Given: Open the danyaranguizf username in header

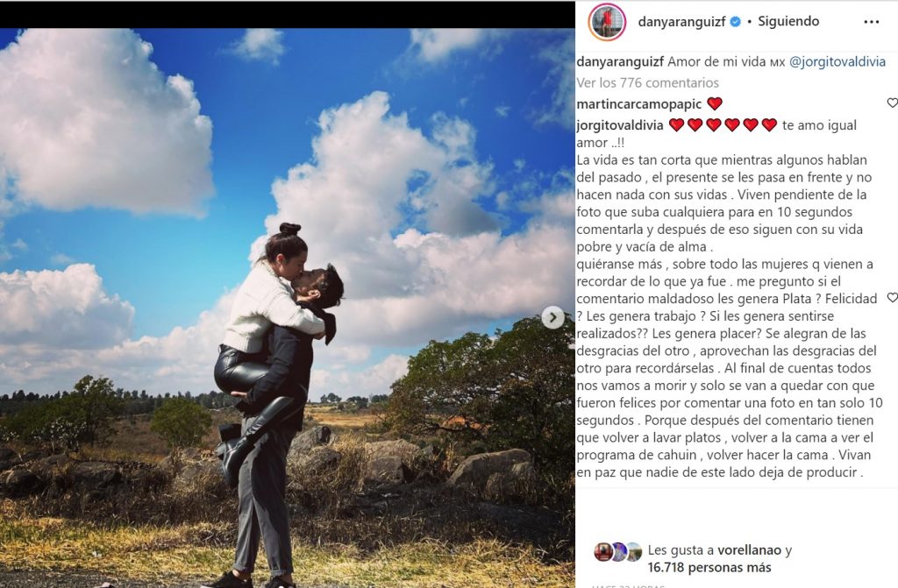Looking at the screenshot, I should [681, 22].
